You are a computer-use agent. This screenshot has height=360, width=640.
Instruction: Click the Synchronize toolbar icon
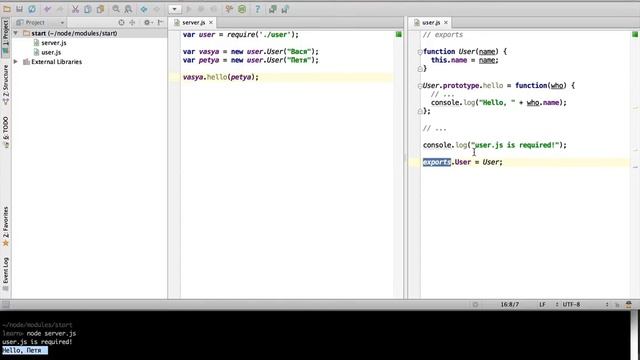tap(32, 9)
